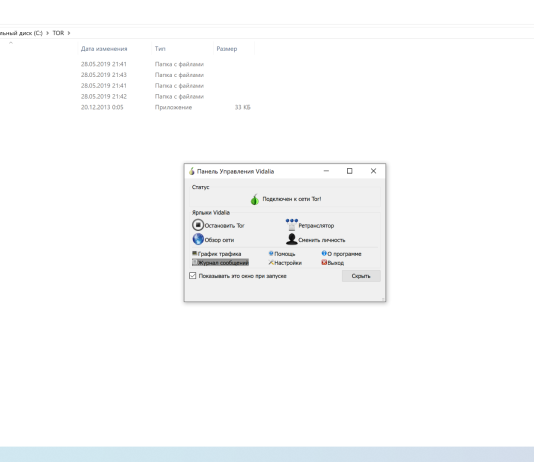
Task: Open 'Обзор сети' link
Action: coord(219,240)
